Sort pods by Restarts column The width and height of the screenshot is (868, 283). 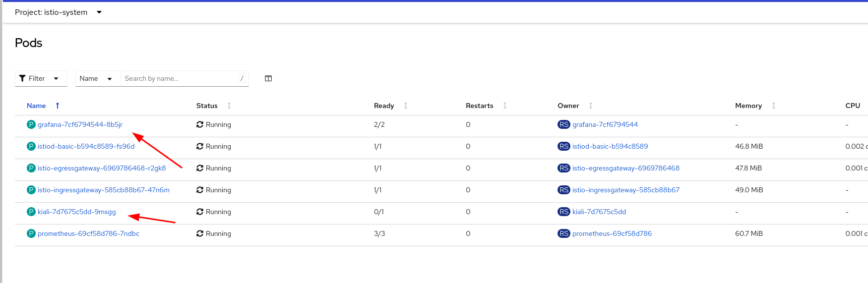(505, 106)
